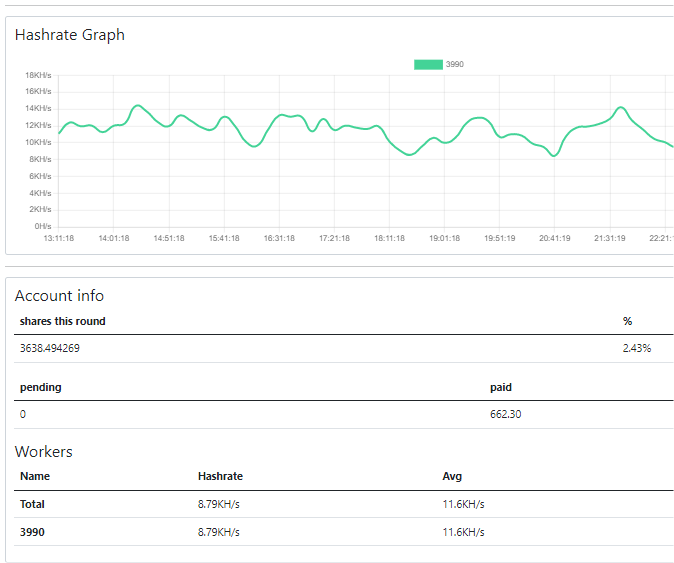
Task: Select the 3990 worker name row
Action: [x=32, y=532]
